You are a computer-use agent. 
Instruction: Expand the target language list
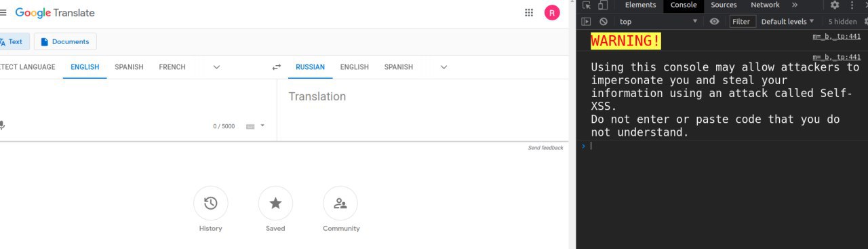[x=444, y=67]
